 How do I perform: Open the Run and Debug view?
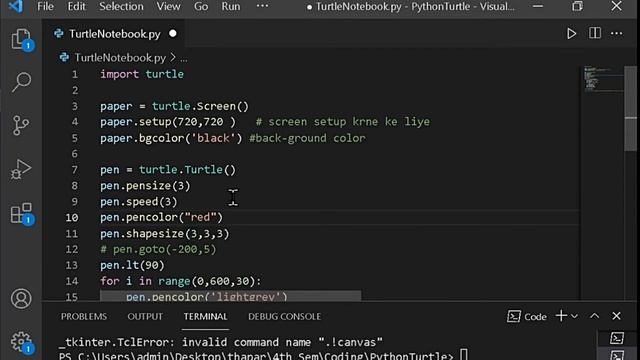[21, 169]
